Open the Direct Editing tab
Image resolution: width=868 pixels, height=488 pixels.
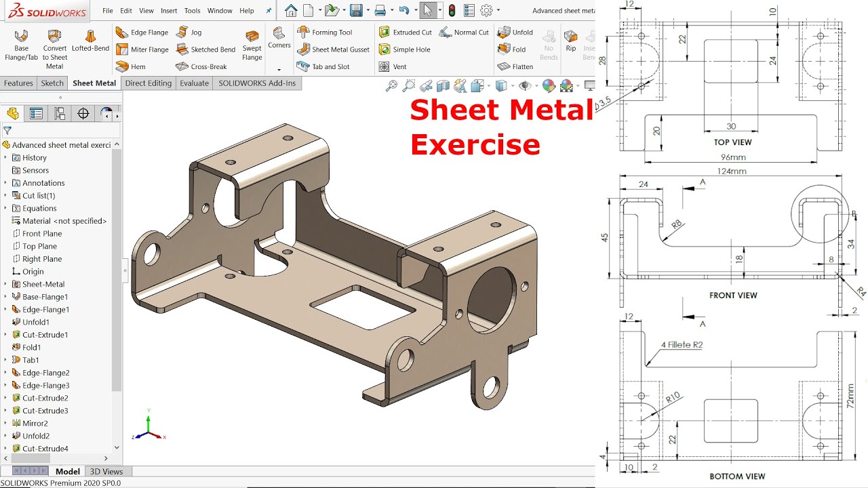149,83
